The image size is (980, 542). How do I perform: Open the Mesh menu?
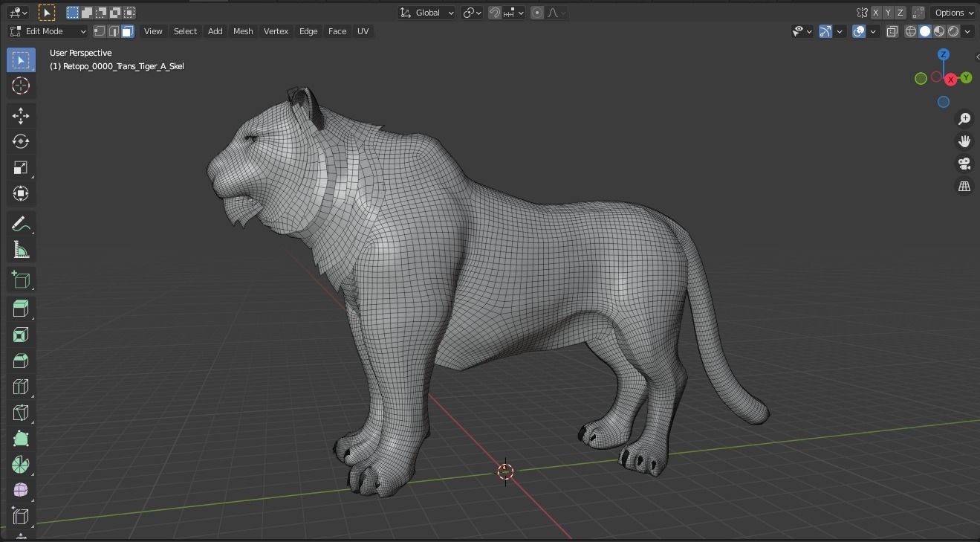coord(243,31)
